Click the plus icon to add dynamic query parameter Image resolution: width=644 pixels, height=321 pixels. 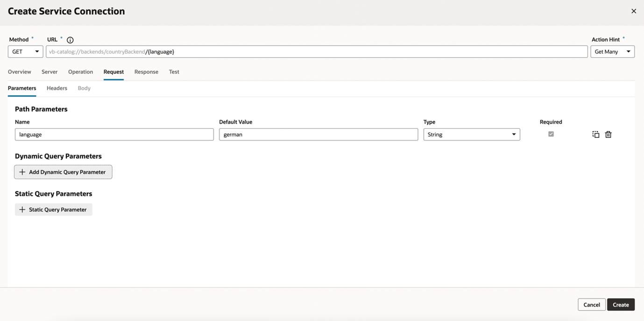pos(22,172)
